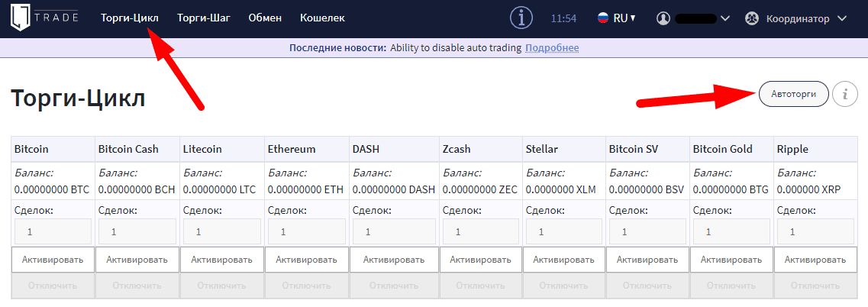
Task: Activate trading for Ripple
Action: tap(815, 259)
